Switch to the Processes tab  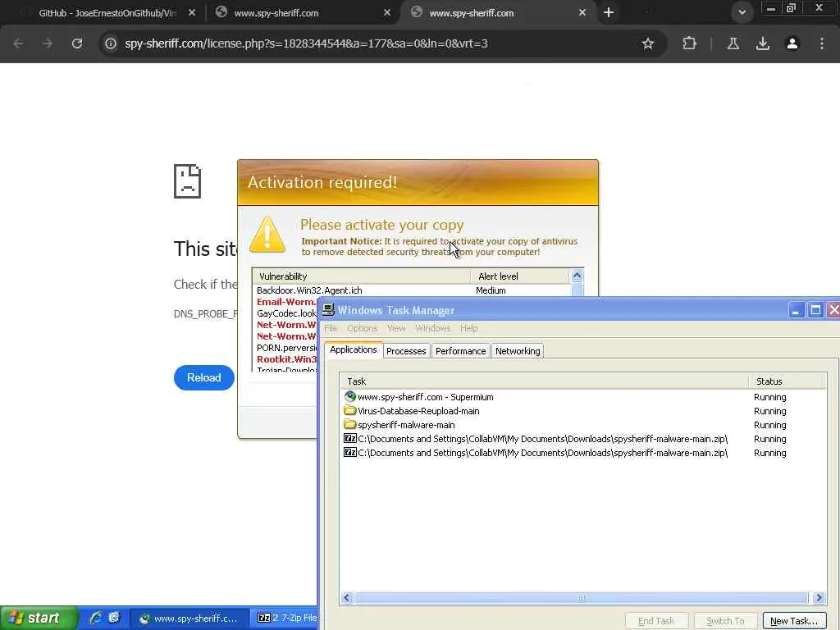point(406,351)
